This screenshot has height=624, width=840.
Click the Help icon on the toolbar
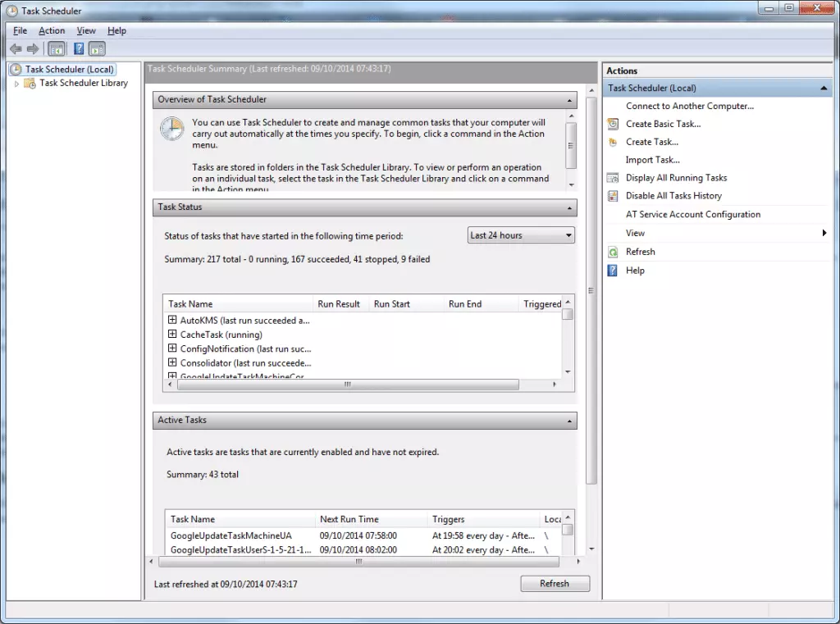pyautogui.click(x=77, y=48)
